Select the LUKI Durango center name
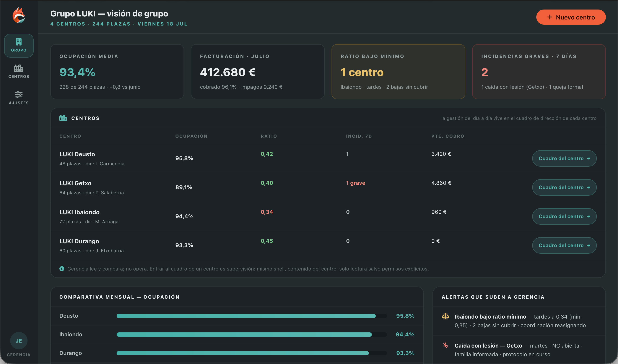The height and width of the screenshot is (364, 618). point(79,241)
